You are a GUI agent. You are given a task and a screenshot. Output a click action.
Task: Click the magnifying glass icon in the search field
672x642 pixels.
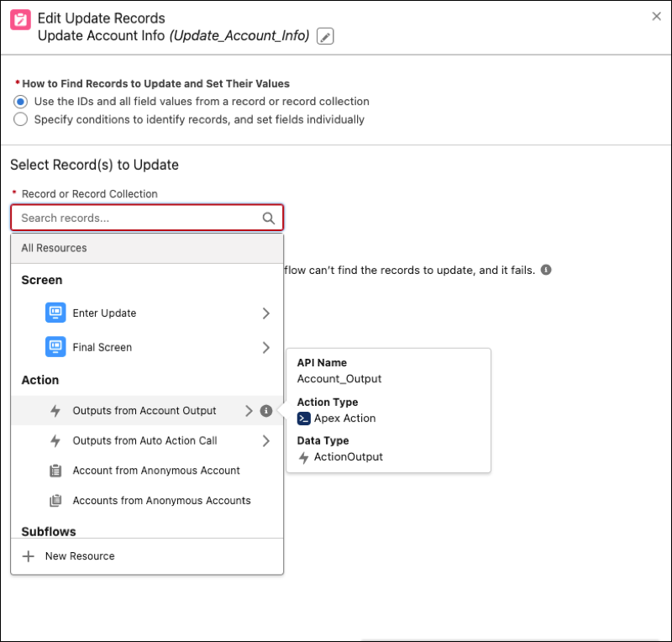point(267,217)
